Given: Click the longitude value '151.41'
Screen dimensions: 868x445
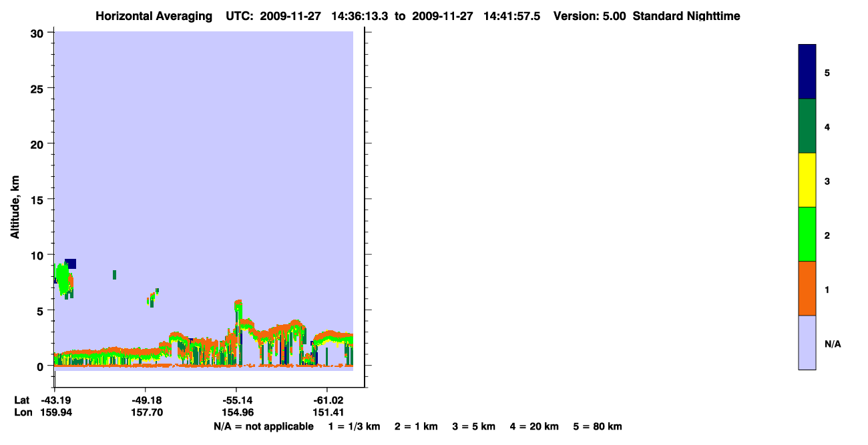Looking at the screenshot, I should tap(328, 412).
